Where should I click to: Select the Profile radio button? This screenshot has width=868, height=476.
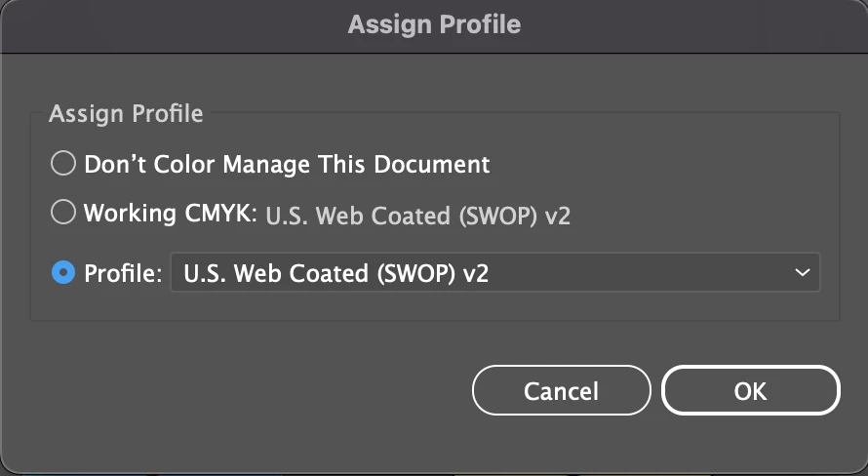pos(63,273)
